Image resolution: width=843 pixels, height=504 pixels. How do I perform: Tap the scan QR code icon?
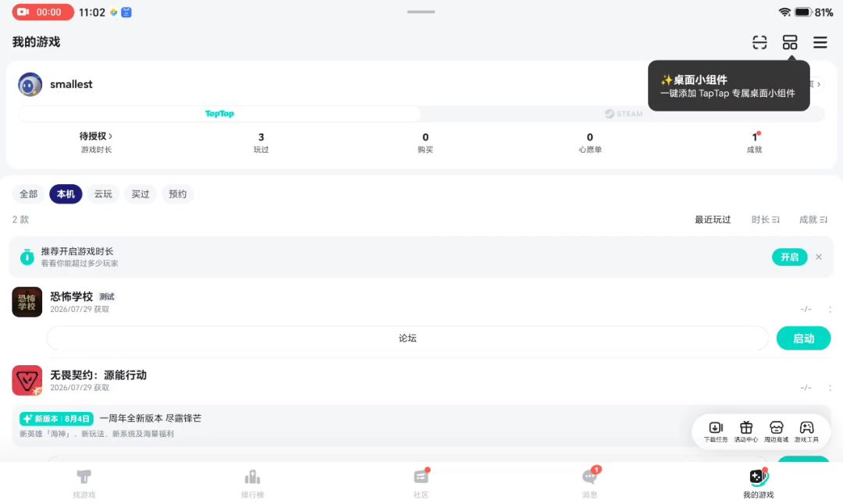tap(759, 42)
